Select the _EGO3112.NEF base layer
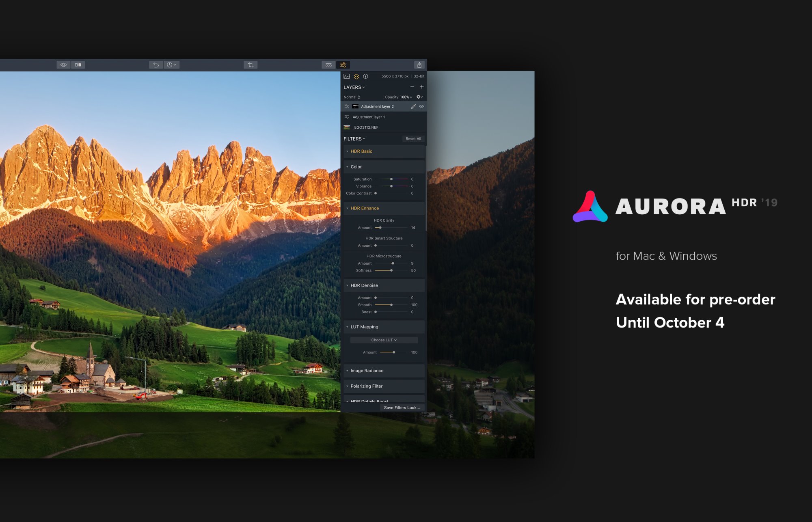812x522 pixels. (384, 127)
